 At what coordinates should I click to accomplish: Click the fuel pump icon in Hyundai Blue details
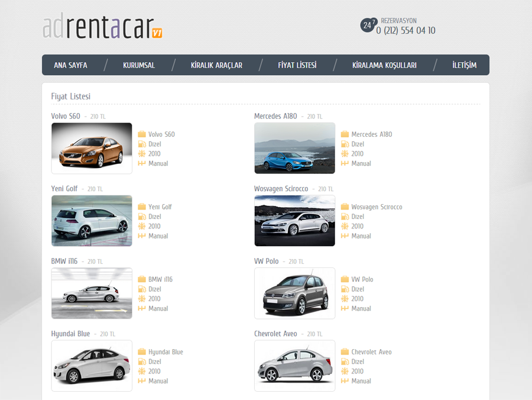pos(142,362)
